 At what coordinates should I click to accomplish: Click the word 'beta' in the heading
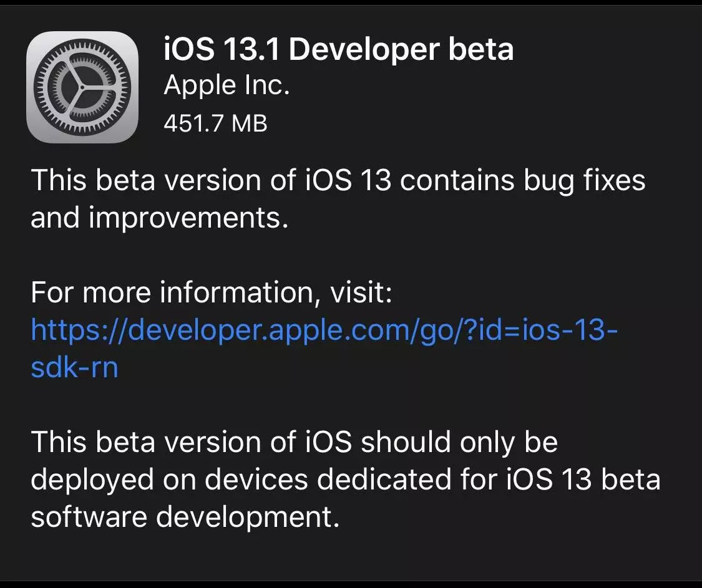481,49
